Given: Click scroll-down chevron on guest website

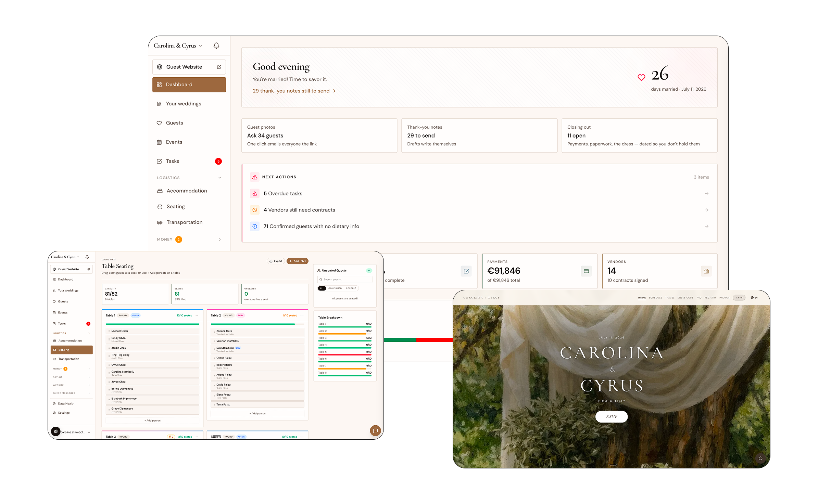Looking at the screenshot, I should tap(612, 458).
